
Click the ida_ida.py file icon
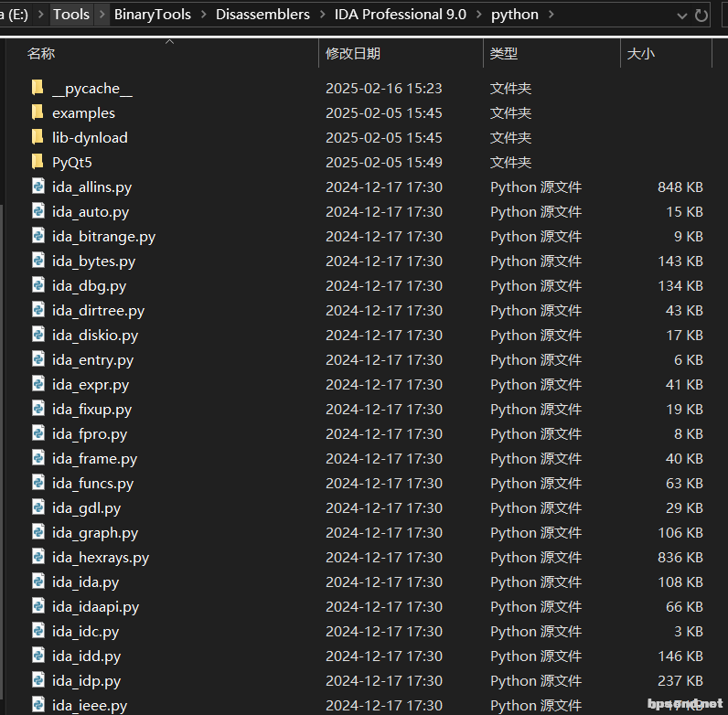[x=38, y=581]
